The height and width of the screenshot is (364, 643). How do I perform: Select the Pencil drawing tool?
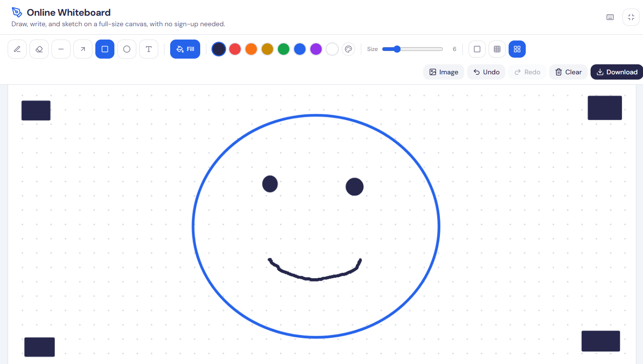[x=17, y=49]
